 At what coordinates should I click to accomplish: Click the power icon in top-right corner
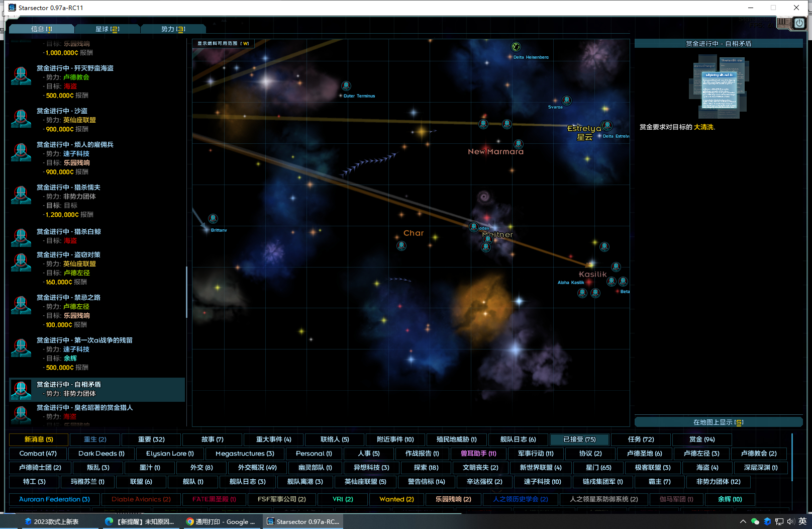pyautogui.click(x=799, y=23)
